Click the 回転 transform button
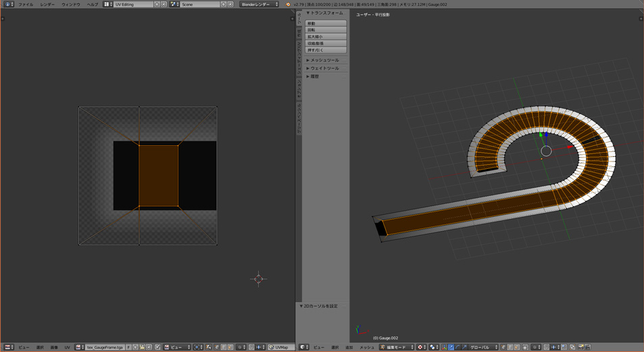Screen dimensions: 644x352 coord(326,30)
